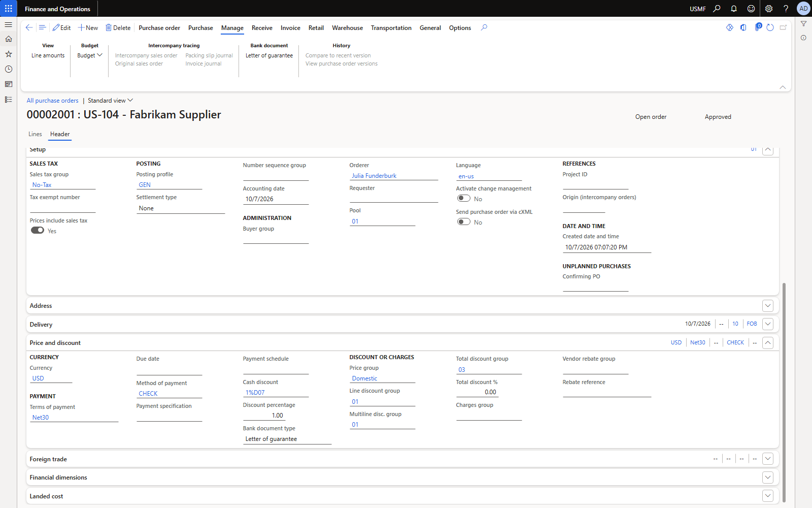The image size is (812, 508).
Task: Open Recent clock icon in sidebar
Action: 9,69
